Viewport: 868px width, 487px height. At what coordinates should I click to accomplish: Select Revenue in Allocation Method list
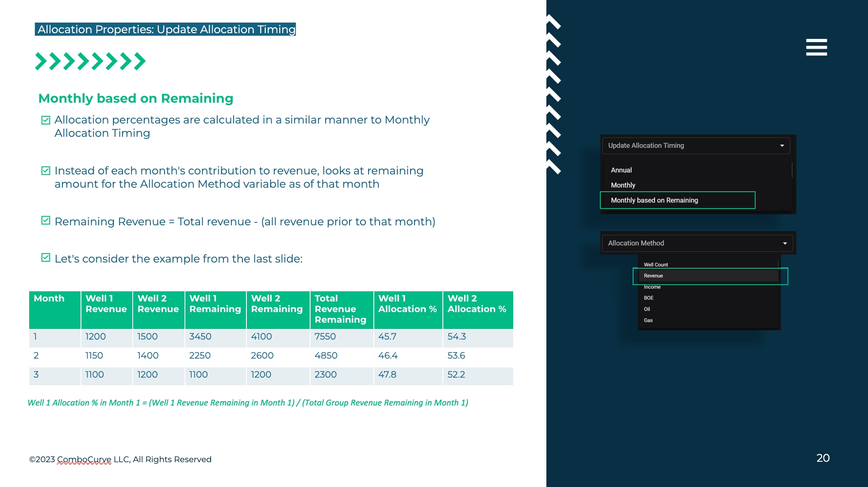click(x=653, y=276)
